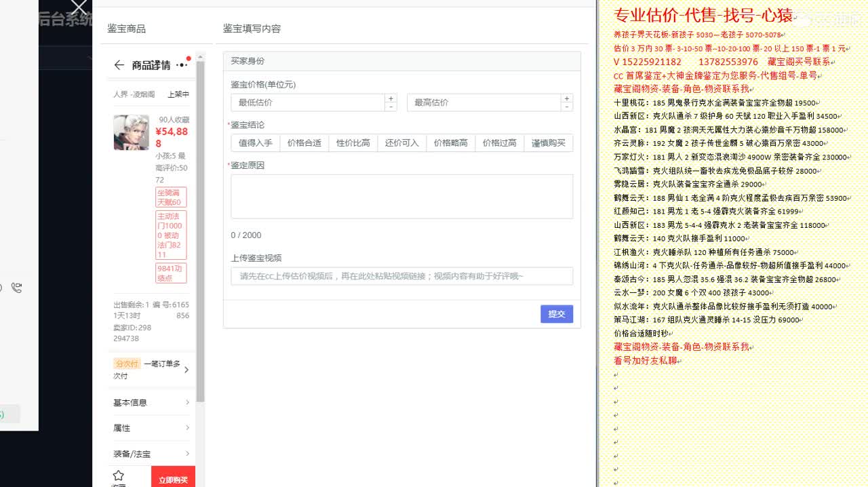Select the 价格合适 conclusion option

tap(304, 143)
